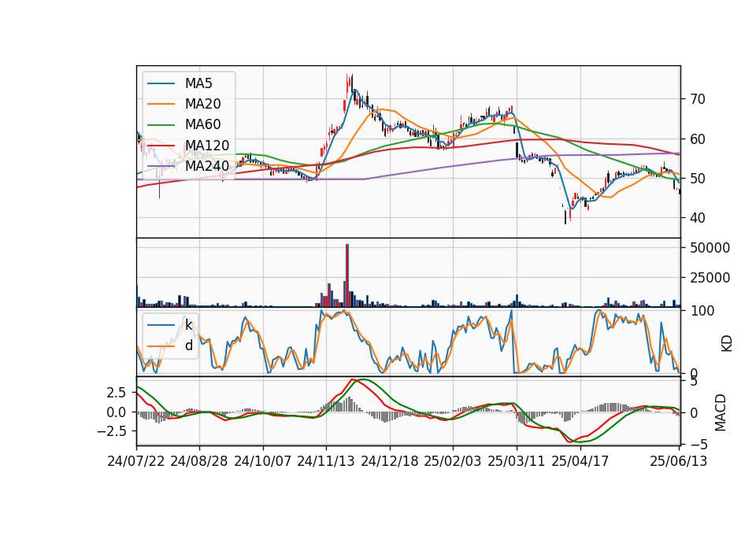This screenshot has height=543, width=756.
Task: Click the MA20 legend label
Action: [x=202, y=104]
